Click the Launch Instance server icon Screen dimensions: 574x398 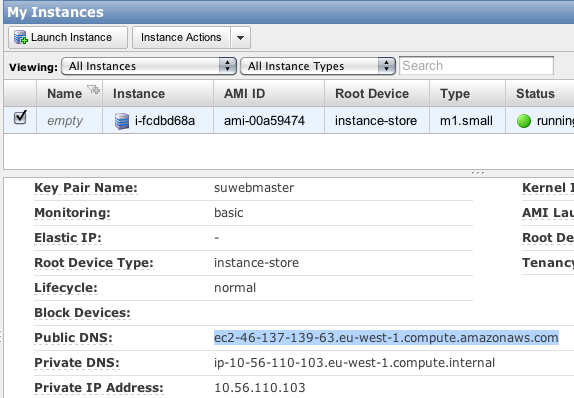(x=20, y=37)
